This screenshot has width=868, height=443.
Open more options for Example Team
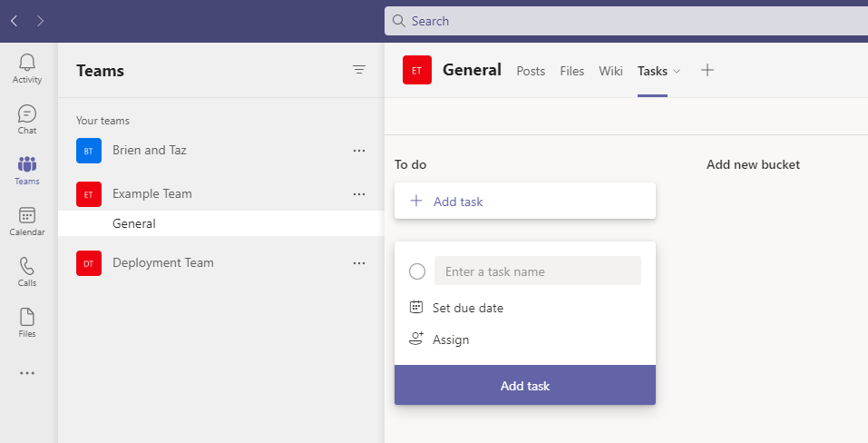point(359,194)
